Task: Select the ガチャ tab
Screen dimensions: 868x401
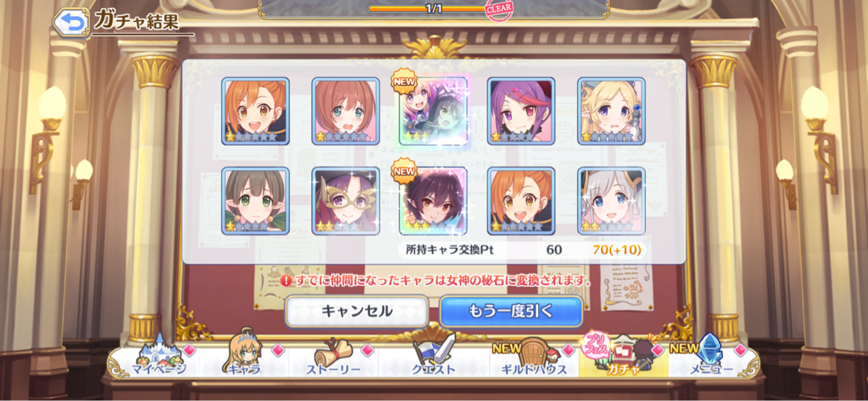Action: pyautogui.click(x=623, y=357)
